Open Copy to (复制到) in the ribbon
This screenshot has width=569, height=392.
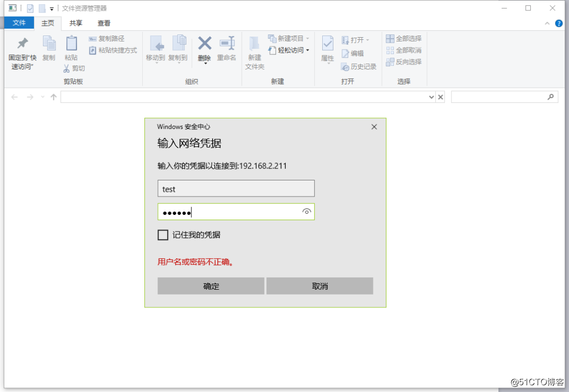178,50
